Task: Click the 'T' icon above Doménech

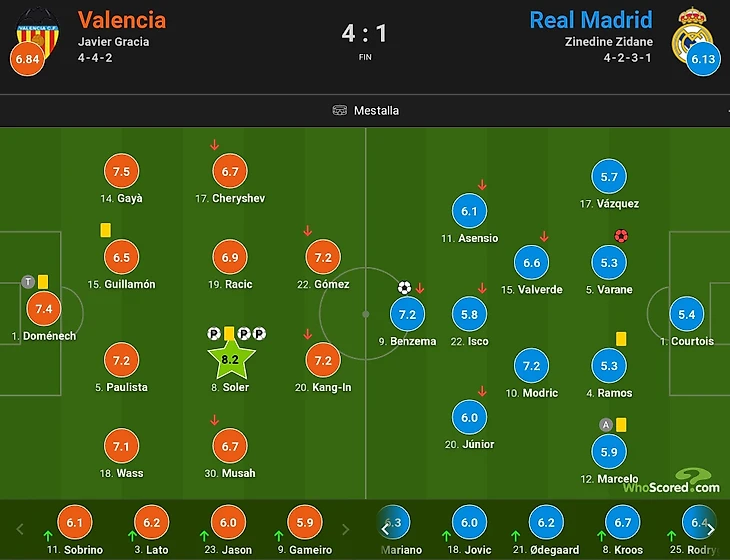Action: 28,282
